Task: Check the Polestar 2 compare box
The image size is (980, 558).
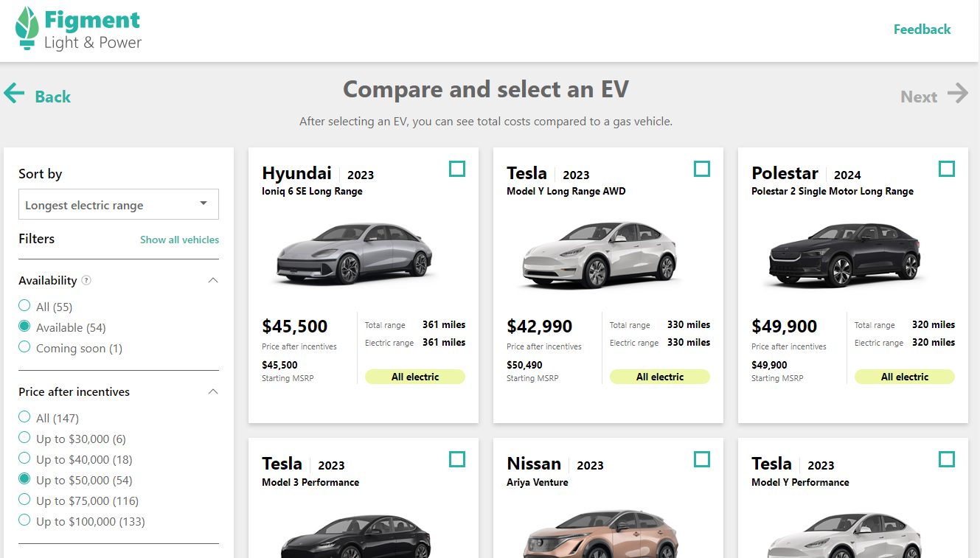Action: coord(947,169)
